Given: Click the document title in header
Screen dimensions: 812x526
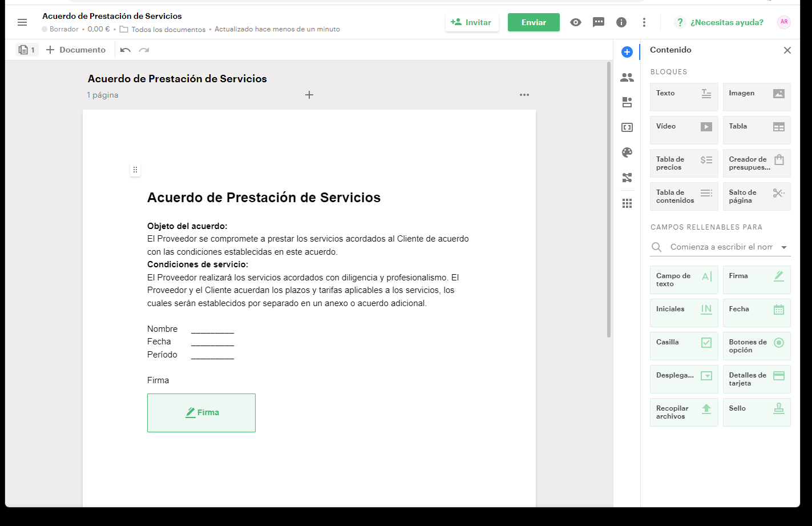Looking at the screenshot, I should click(112, 16).
